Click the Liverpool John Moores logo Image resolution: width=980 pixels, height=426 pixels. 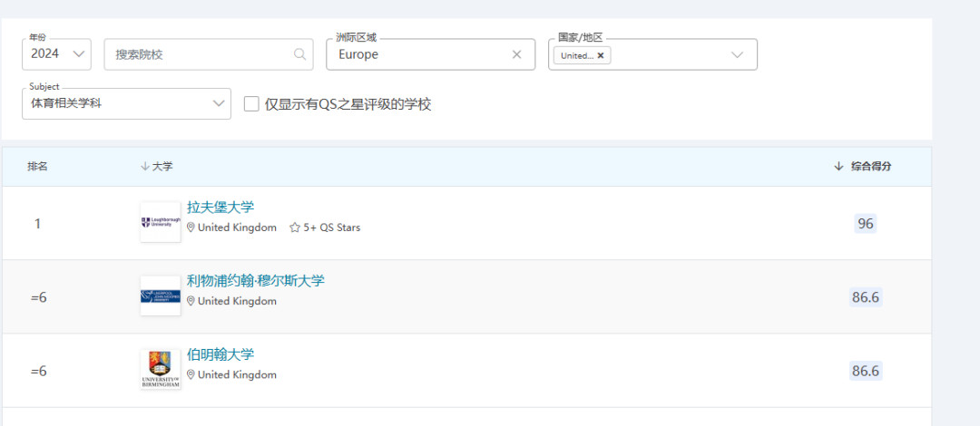161,295
